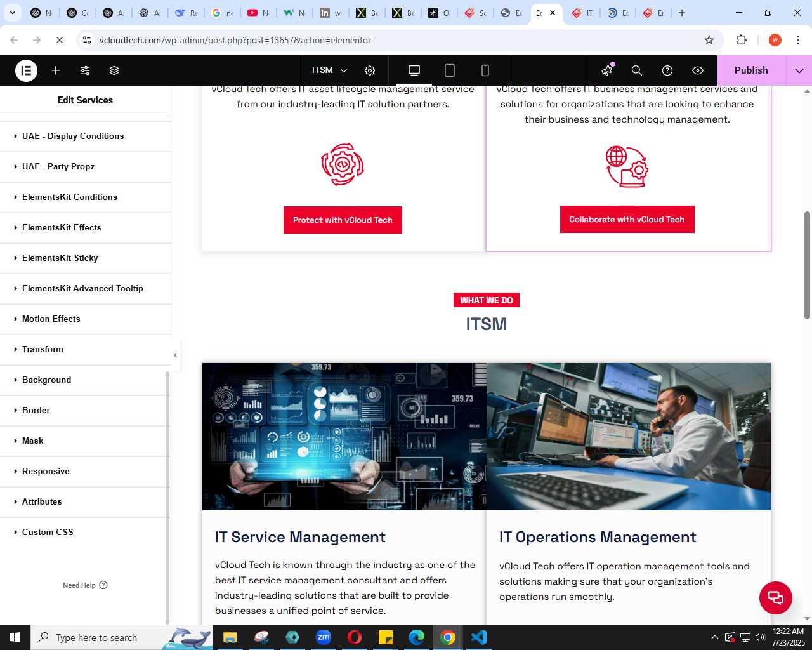Open the What's New megaphone icon

(x=608, y=70)
